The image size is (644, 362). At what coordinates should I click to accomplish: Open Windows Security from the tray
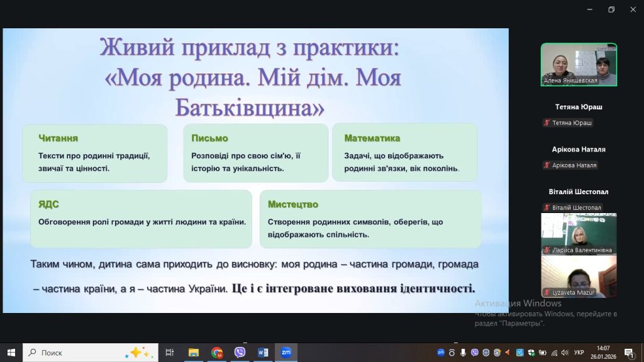tap(531, 353)
